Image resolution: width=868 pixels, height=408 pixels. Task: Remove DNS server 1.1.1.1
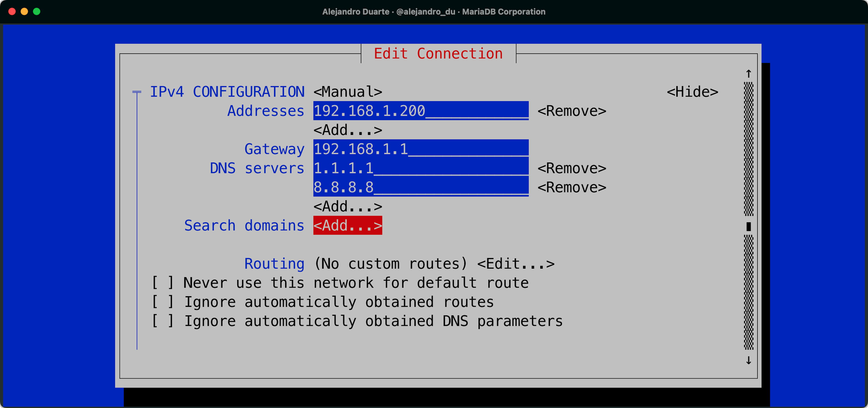pyautogui.click(x=571, y=168)
